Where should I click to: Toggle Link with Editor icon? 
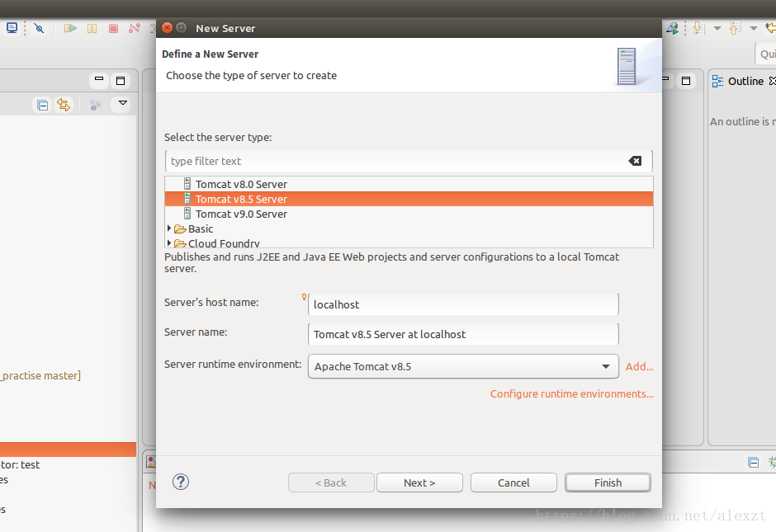64,105
